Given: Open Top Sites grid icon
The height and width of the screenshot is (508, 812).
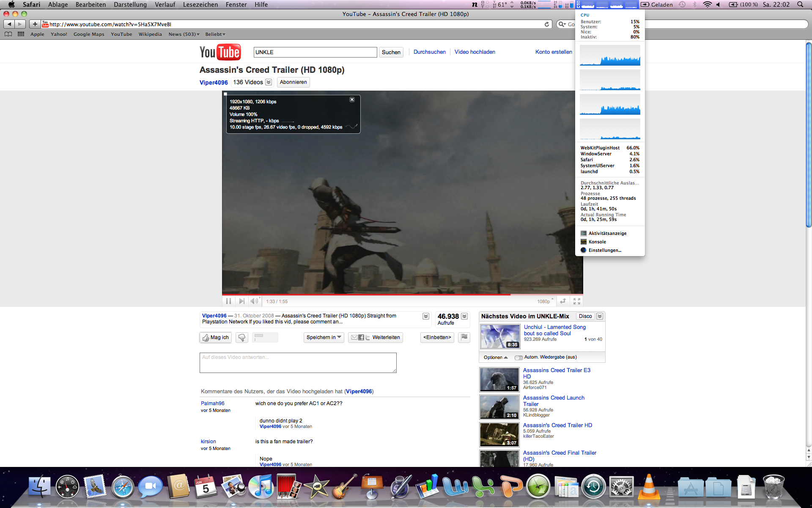Looking at the screenshot, I should [21, 34].
